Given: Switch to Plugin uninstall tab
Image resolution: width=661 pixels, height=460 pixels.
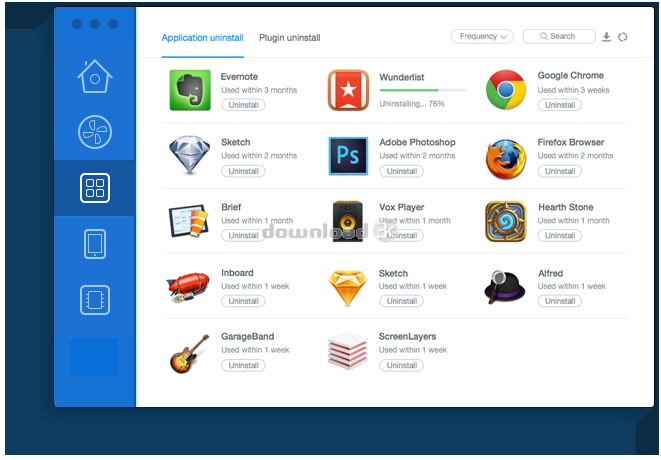Looking at the screenshot, I should [x=290, y=38].
